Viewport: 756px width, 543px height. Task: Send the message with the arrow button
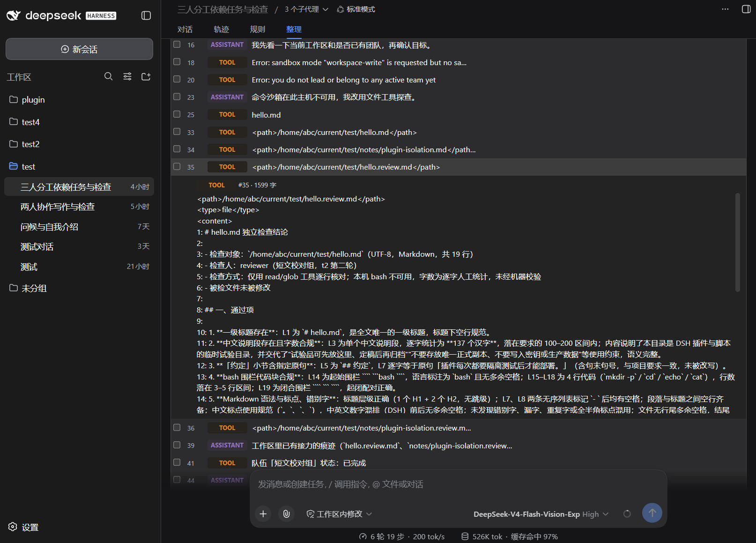click(x=652, y=513)
